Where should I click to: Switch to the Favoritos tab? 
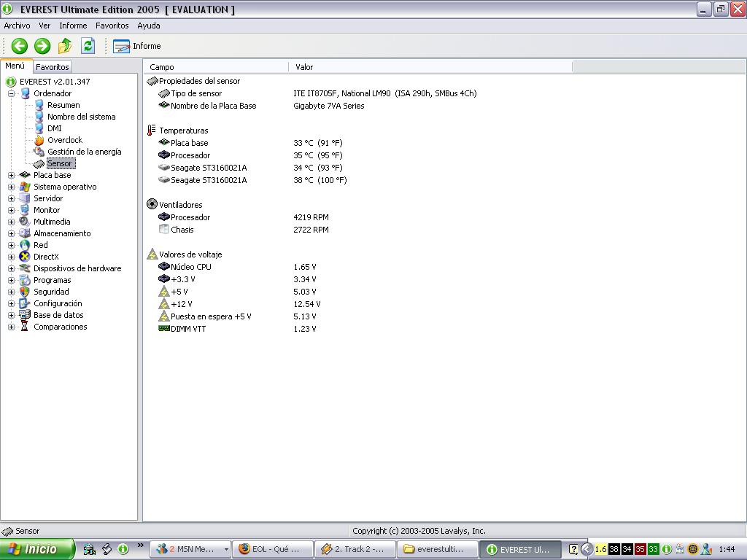point(53,67)
